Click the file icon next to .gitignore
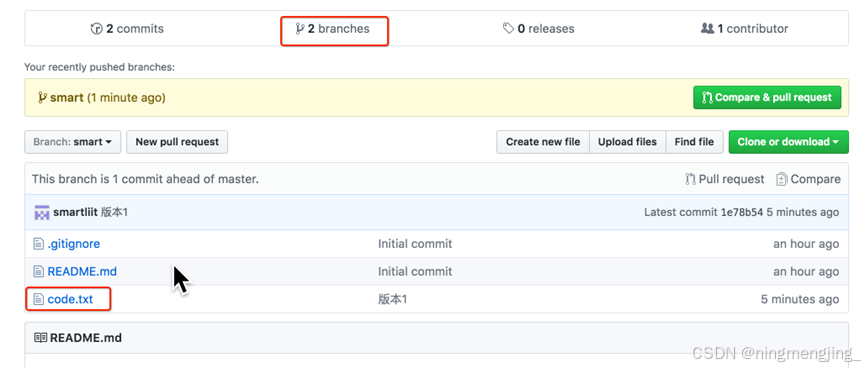This screenshot has width=865, height=368. [39, 244]
